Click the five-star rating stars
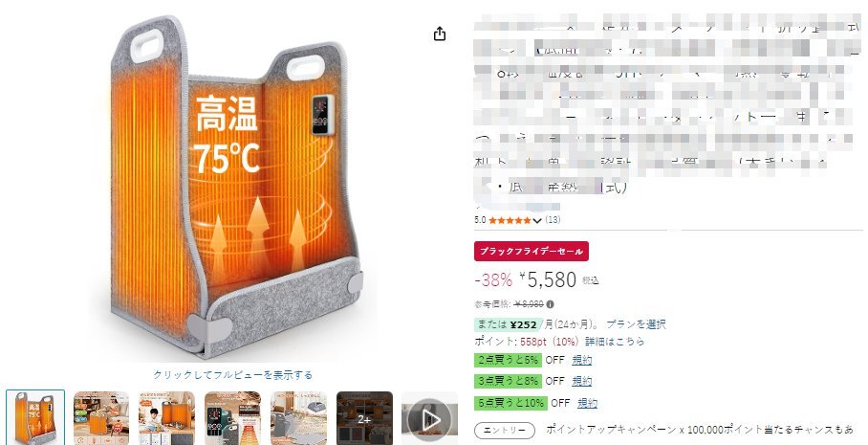The image size is (868, 445). [510, 220]
